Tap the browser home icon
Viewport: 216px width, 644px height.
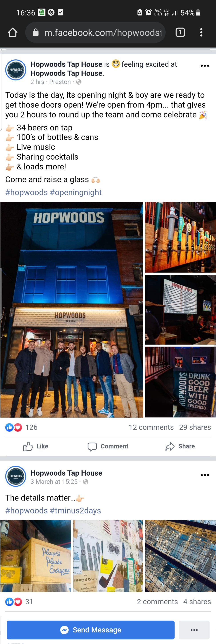click(12, 32)
